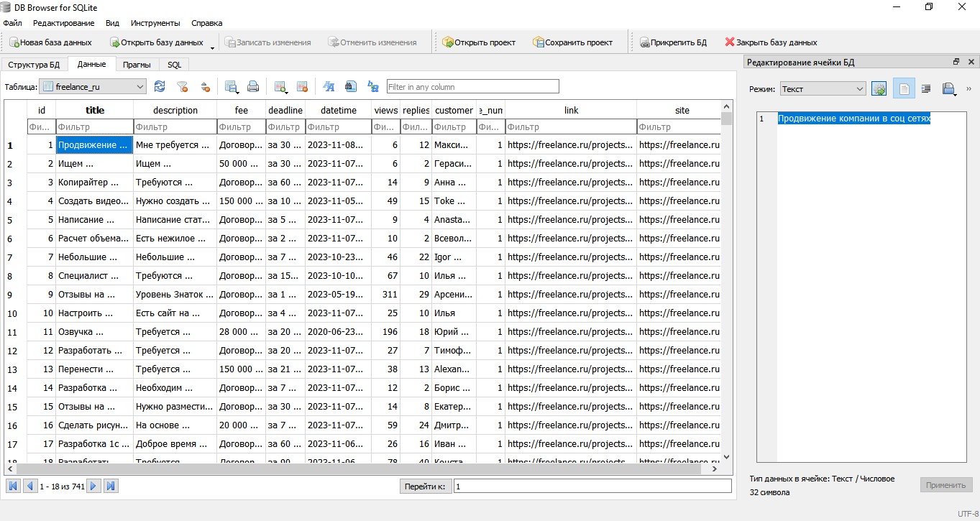The width and height of the screenshot is (980, 521).
Task: Click the Перейти к button
Action: [426, 487]
